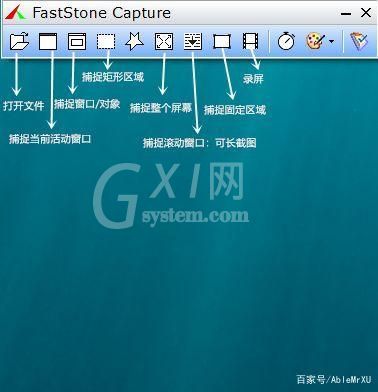
Task: Click the FastStone Capture logo icon
Action: click(x=15, y=12)
